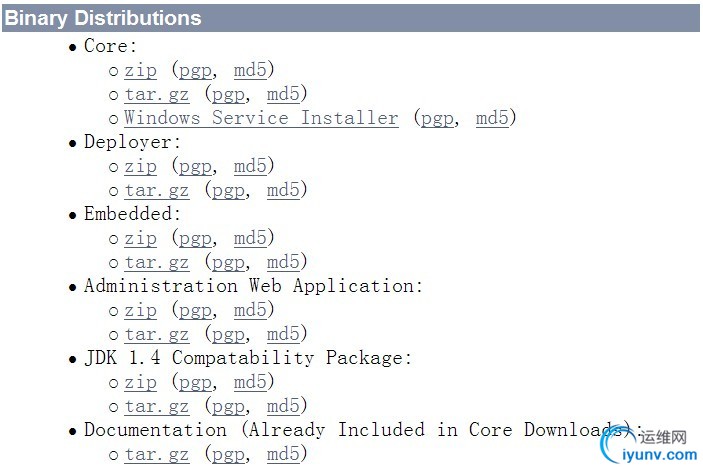Screen dimensions: 703x471
Task: Download the Documentation tar.gz archive
Action: 156,454
